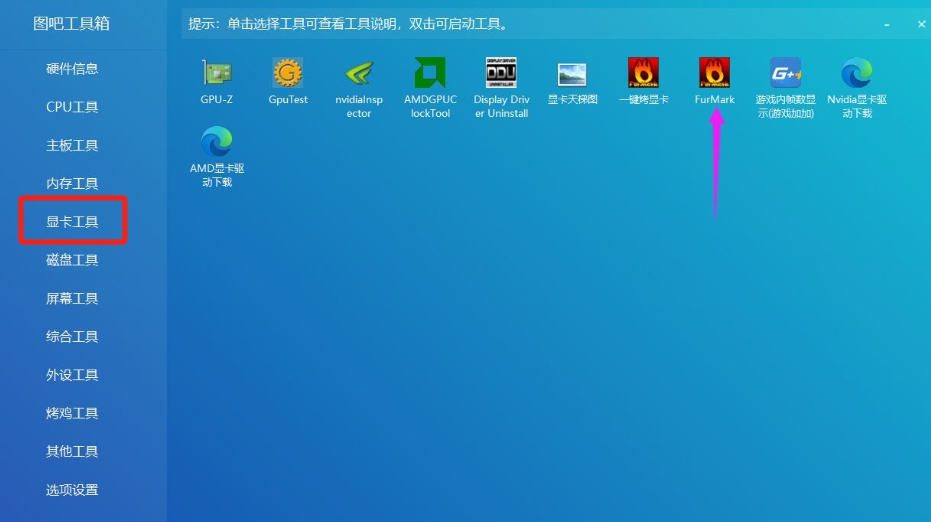Select the 游戏内帧数显示 (游戏加加) icon
The image size is (931, 522).
click(x=785, y=74)
